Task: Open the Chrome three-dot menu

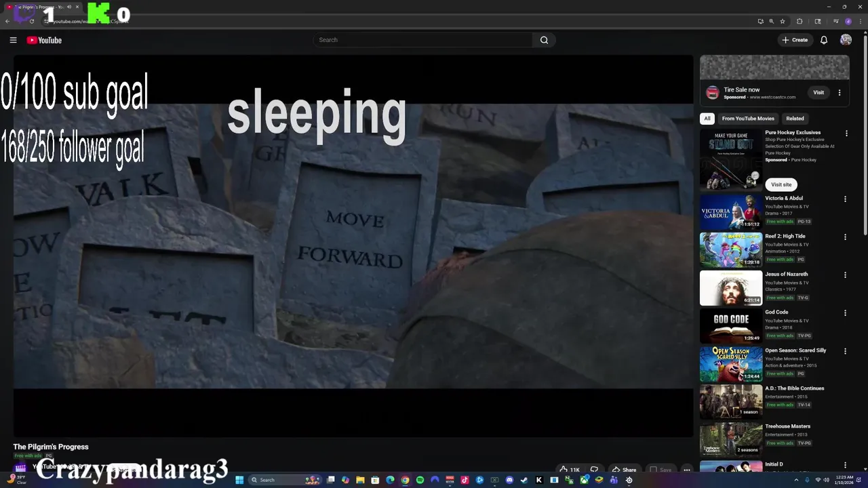Action: tap(859, 21)
